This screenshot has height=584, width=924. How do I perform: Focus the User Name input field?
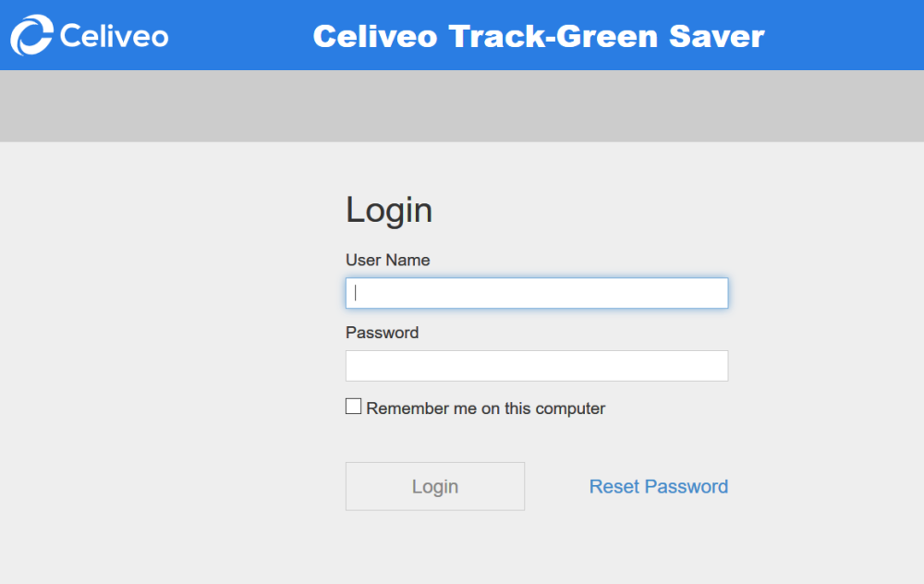coord(536,293)
